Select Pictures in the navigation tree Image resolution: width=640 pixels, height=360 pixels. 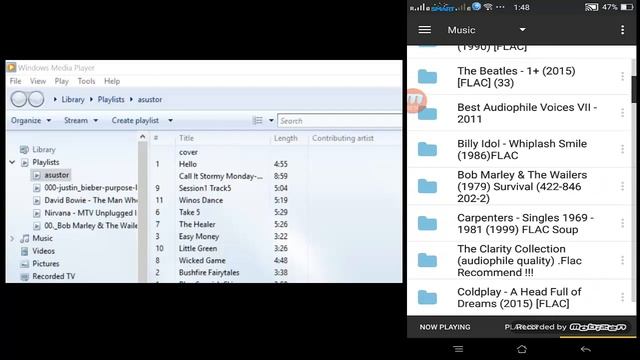point(46,264)
